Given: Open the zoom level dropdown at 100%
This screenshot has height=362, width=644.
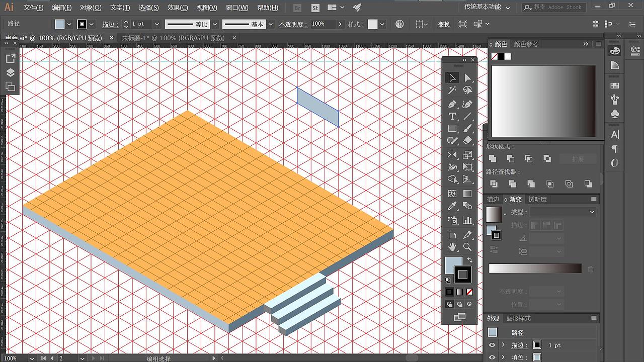Looking at the screenshot, I should [x=32, y=358].
